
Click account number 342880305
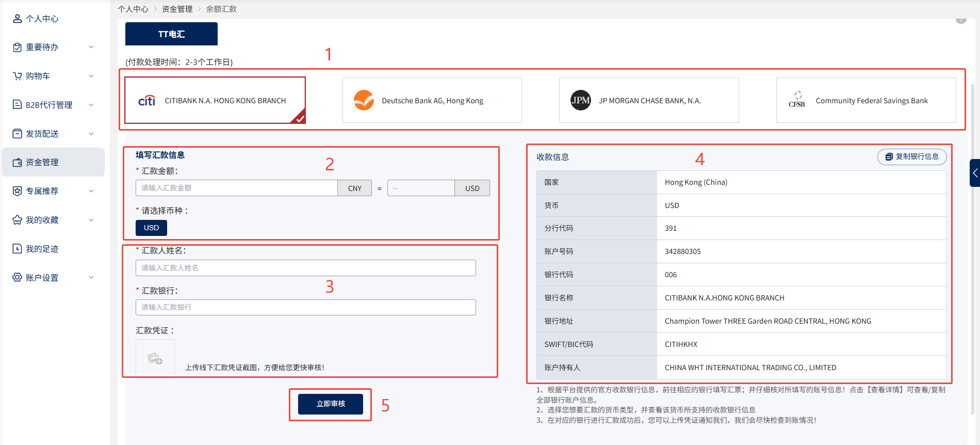pyautogui.click(x=683, y=251)
